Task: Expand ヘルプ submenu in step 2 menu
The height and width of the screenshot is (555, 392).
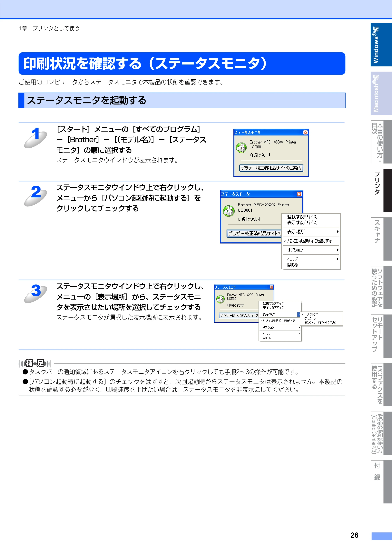Action: click(311, 259)
